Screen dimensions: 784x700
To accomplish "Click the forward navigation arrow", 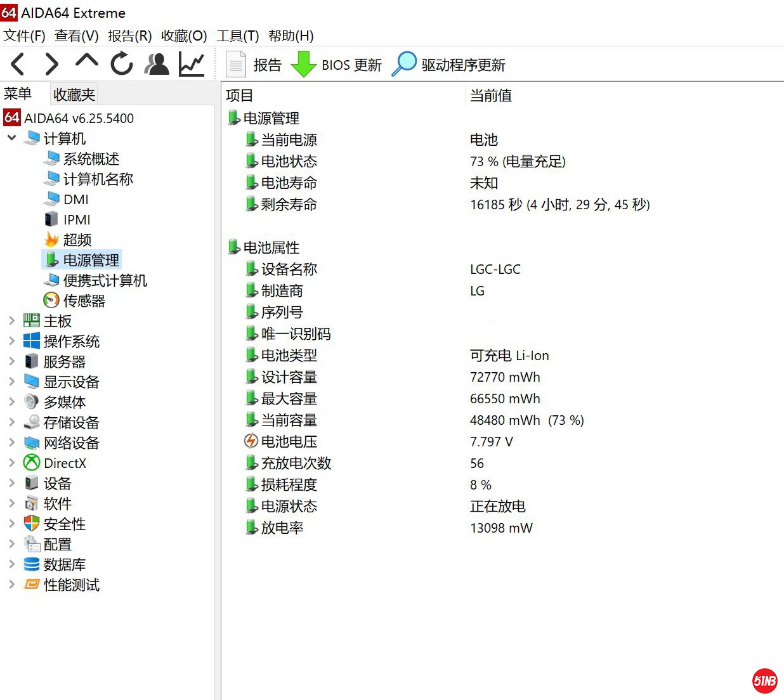I will click(51, 64).
